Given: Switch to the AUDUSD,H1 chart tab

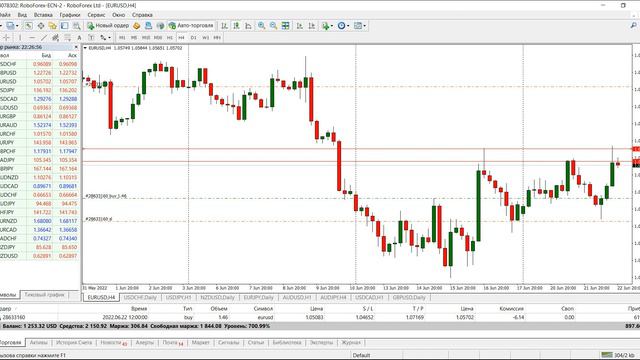Looking at the screenshot, I should (297, 298).
